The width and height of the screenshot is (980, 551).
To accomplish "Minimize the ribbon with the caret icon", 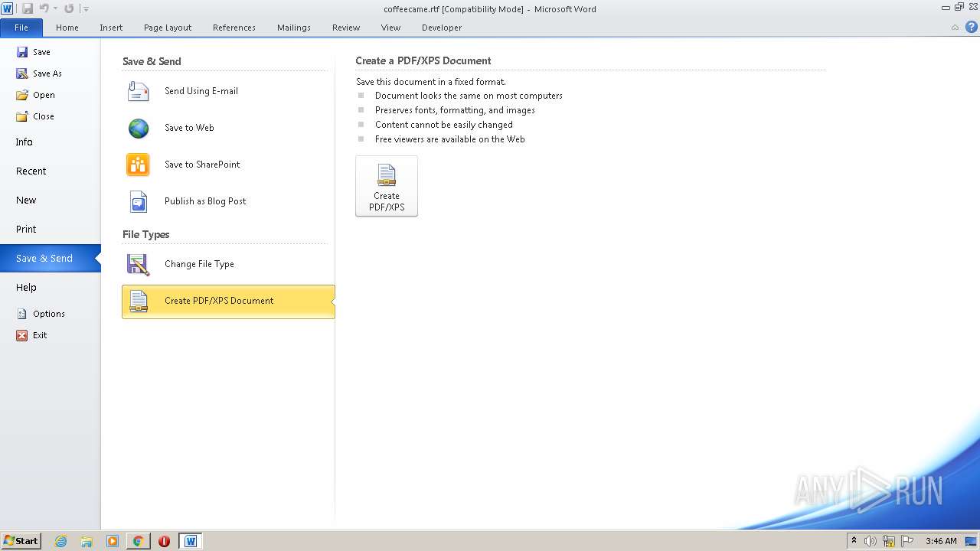I will (955, 28).
